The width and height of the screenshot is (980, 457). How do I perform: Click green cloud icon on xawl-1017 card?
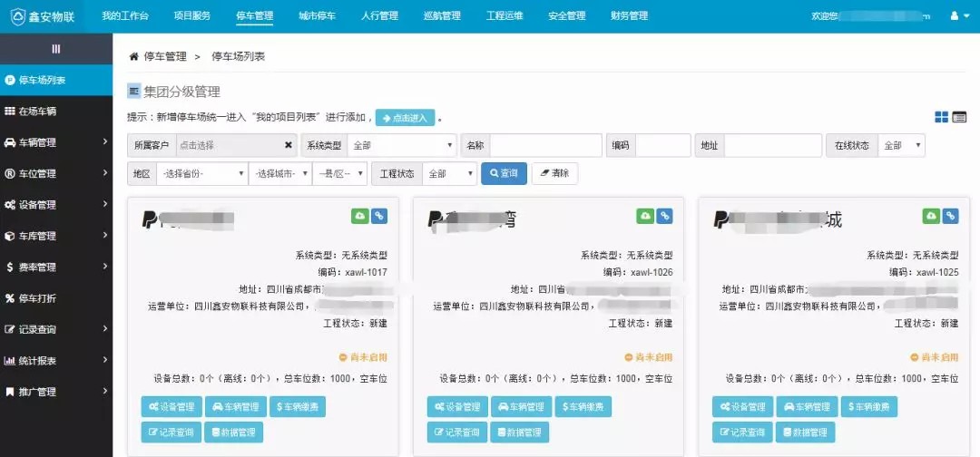pyautogui.click(x=360, y=216)
